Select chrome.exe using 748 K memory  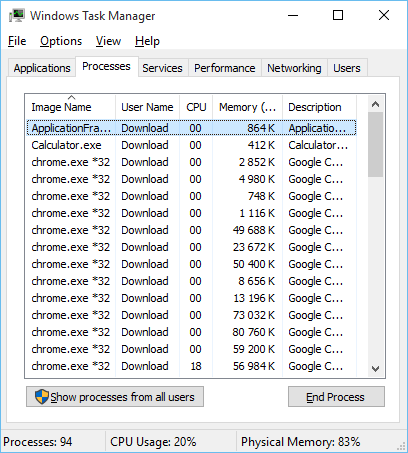191,196
